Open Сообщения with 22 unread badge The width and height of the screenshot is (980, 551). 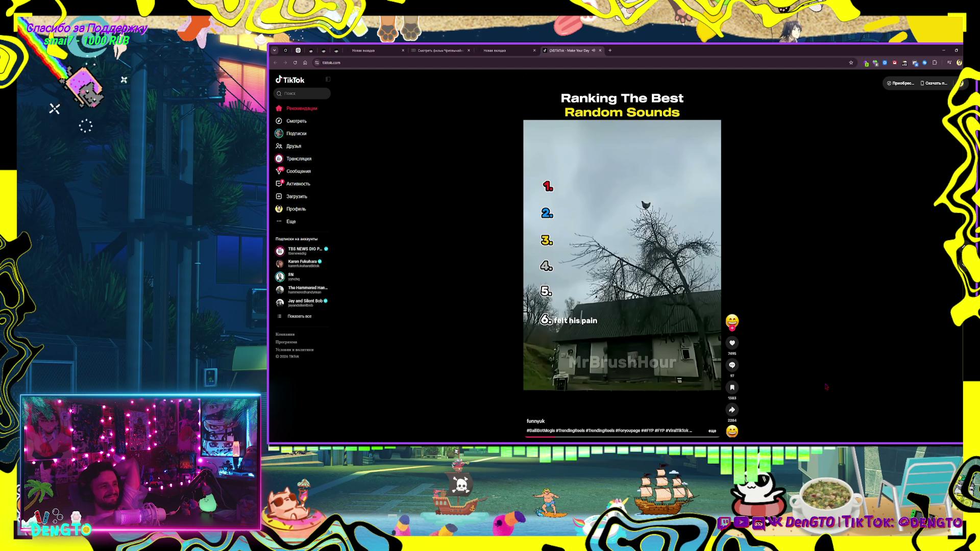point(293,171)
